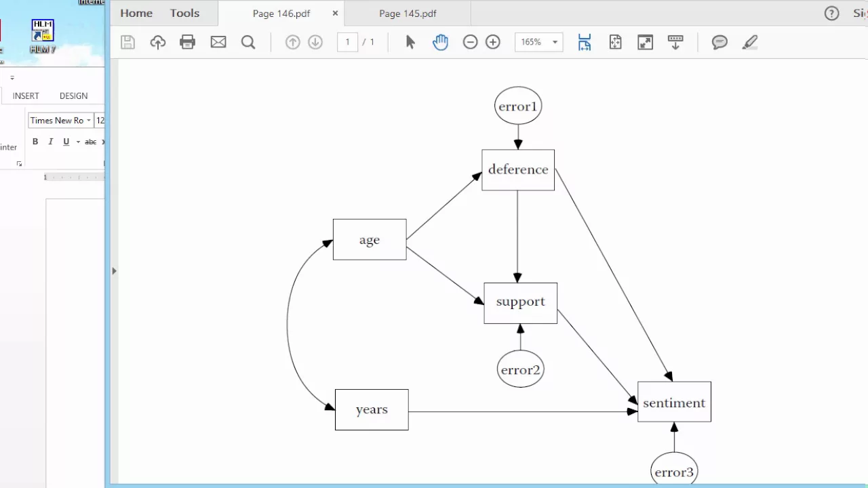This screenshot has width=868, height=488.
Task: Click the 'deference' box in diagram
Action: tap(518, 170)
